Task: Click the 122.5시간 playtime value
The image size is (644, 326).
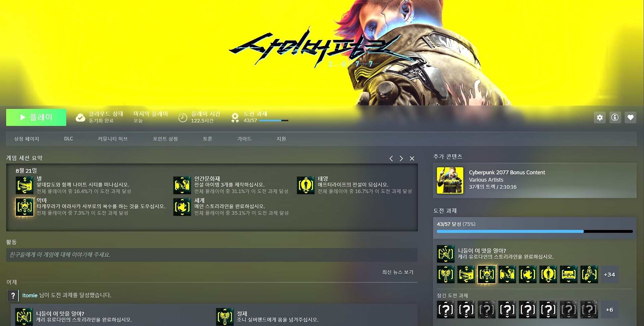Action: [202, 121]
